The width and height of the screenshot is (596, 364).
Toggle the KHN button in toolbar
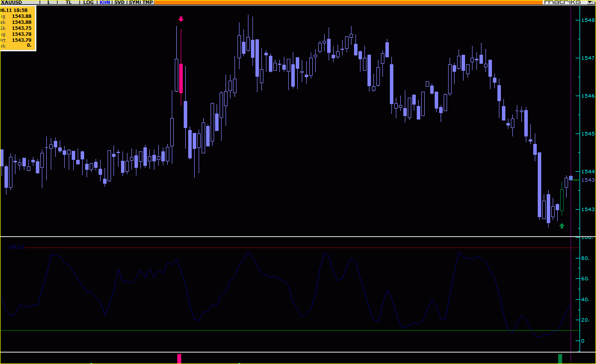105,2
